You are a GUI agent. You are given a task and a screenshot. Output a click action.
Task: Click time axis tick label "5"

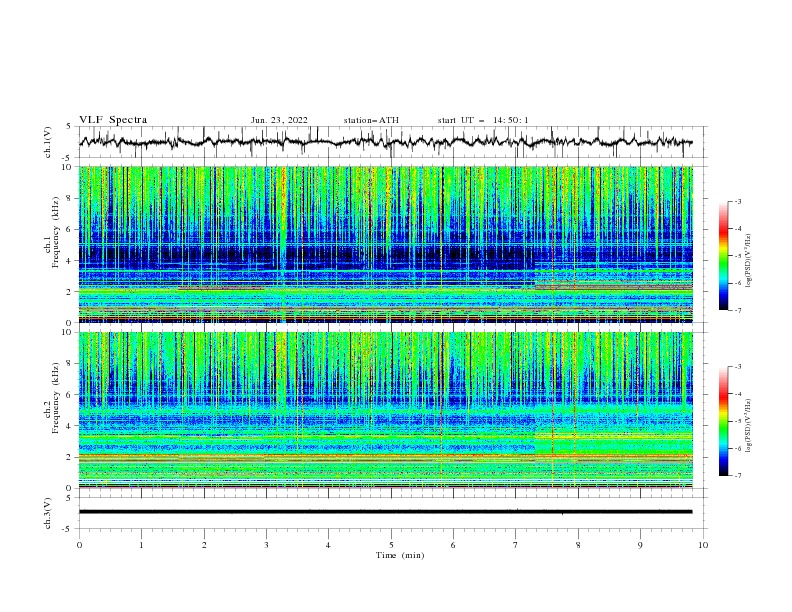391,545
